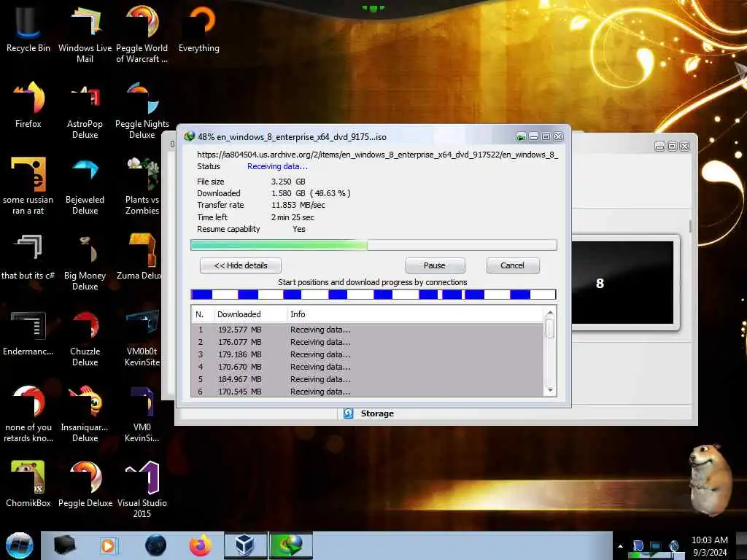Select VM0 KevinSi... desktop icon

[x=142, y=413]
